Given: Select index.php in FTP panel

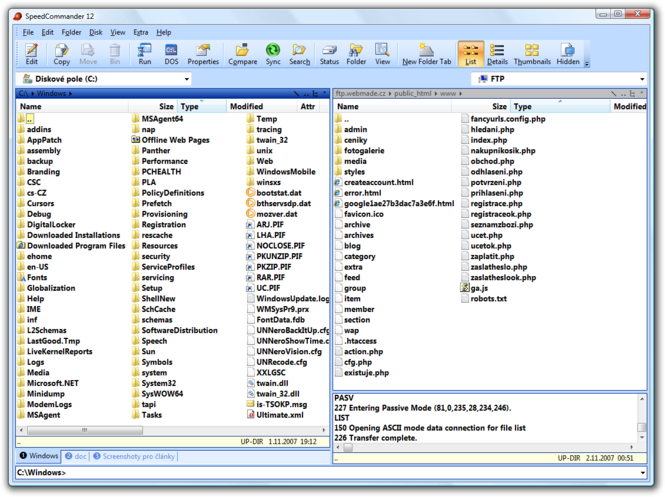Looking at the screenshot, I should click(x=484, y=140).
